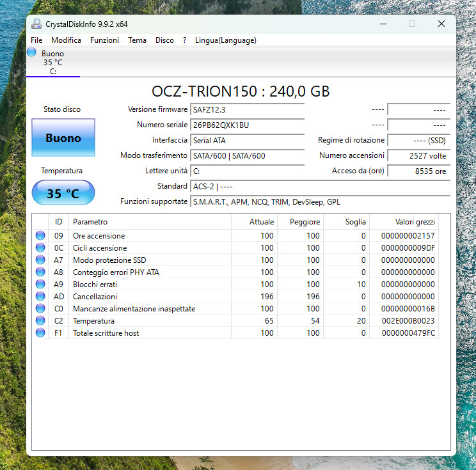This screenshot has width=476, height=470.
Task: Click the 35 °C temperature button
Action: [63, 193]
